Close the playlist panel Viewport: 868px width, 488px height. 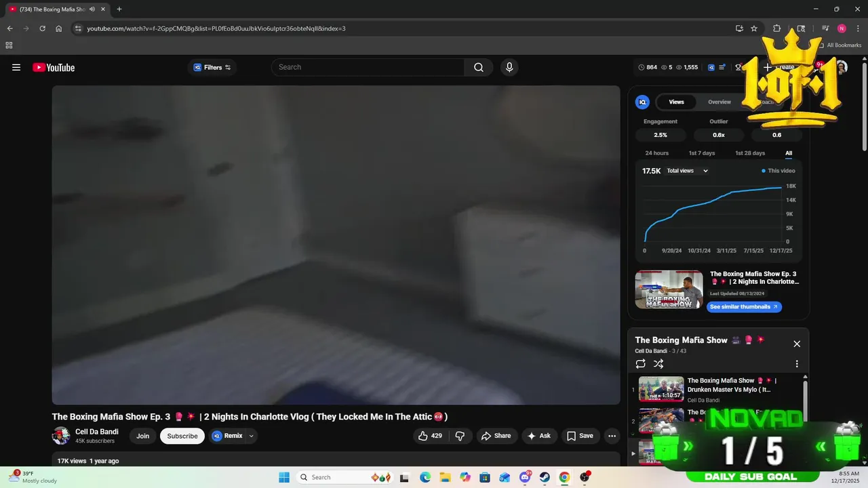797,344
